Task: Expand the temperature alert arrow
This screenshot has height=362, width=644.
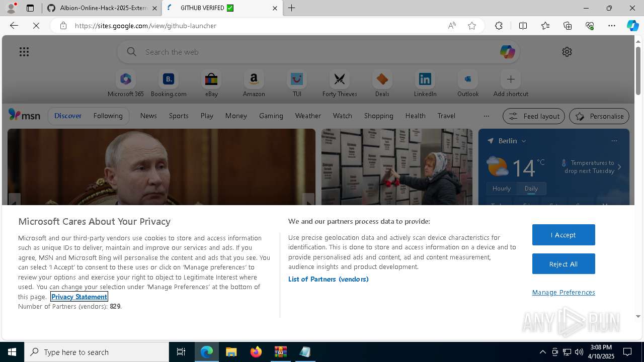Action: [x=619, y=167]
